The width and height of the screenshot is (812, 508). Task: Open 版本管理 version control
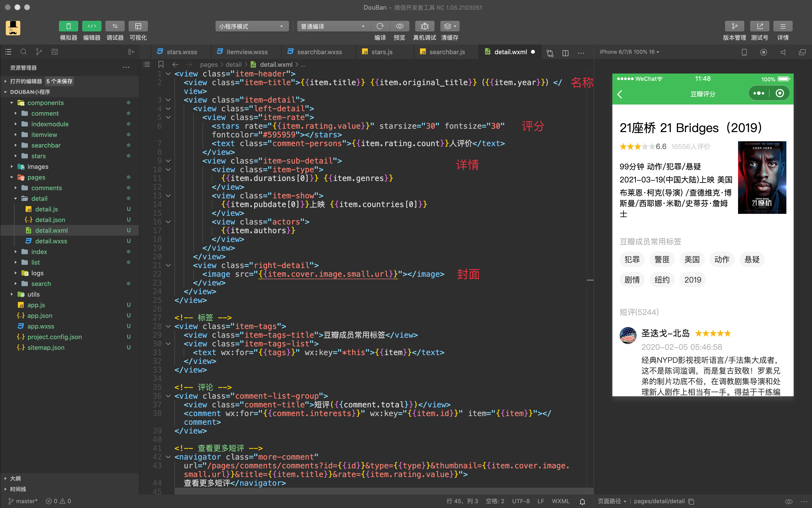click(x=734, y=26)
